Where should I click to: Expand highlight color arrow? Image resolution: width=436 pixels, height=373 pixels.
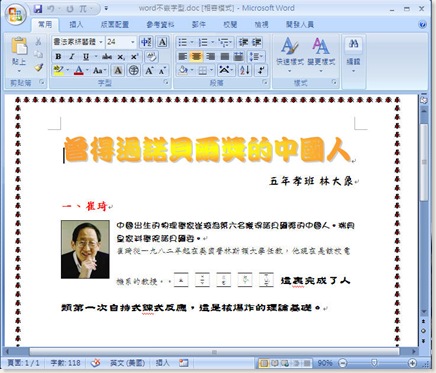(x=68, y=70)
